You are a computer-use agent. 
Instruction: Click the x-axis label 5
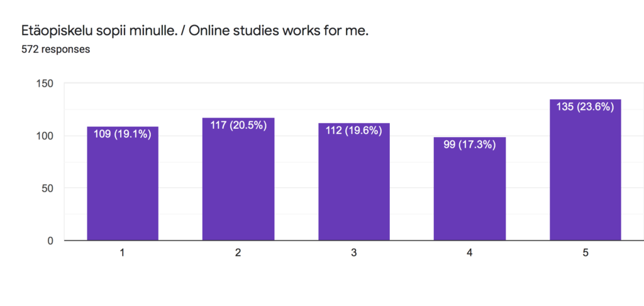click(x=586, y=253)
